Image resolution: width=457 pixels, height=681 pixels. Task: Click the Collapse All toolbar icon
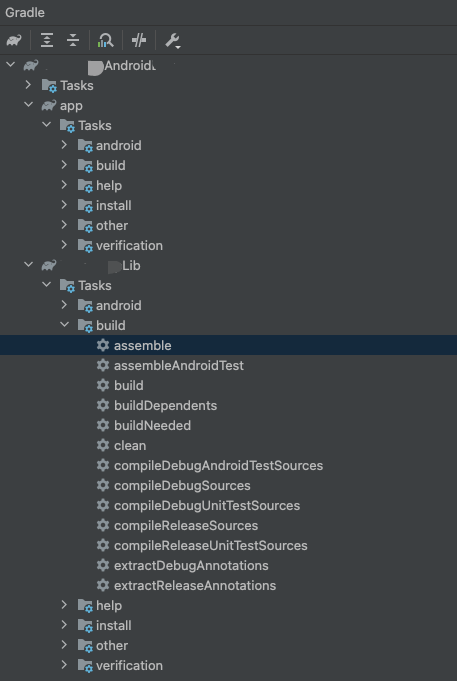[73, 40]
